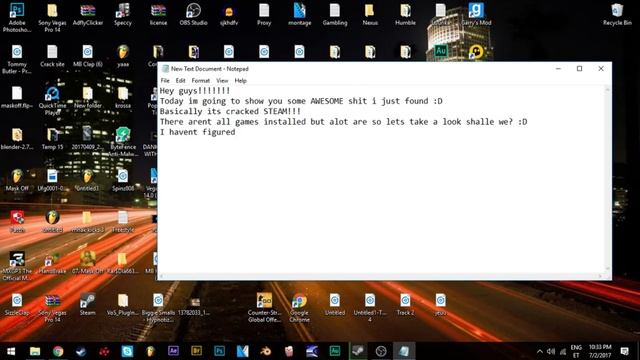The height and width of the screenshot is (360, 640).
Task: Open Adobe Photoshop desktop shortcut
Action: click(17, 16)
